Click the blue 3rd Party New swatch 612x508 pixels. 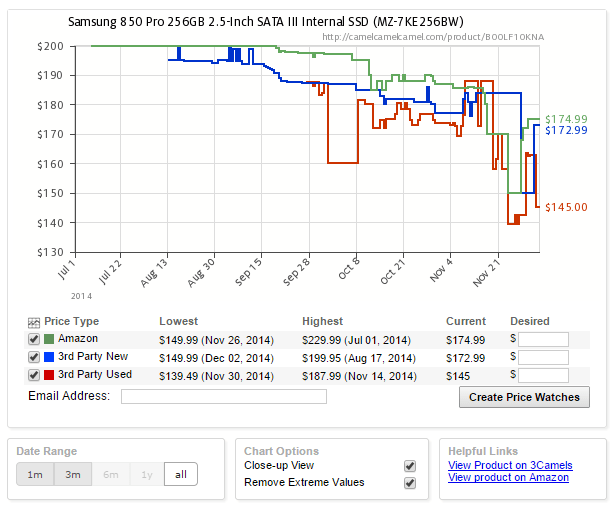[48, 357]
